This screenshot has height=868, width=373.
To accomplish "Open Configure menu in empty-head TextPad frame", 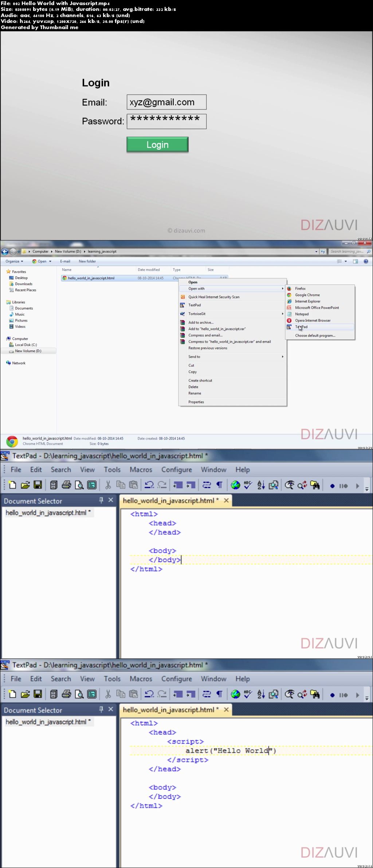I will pos(177,470).
